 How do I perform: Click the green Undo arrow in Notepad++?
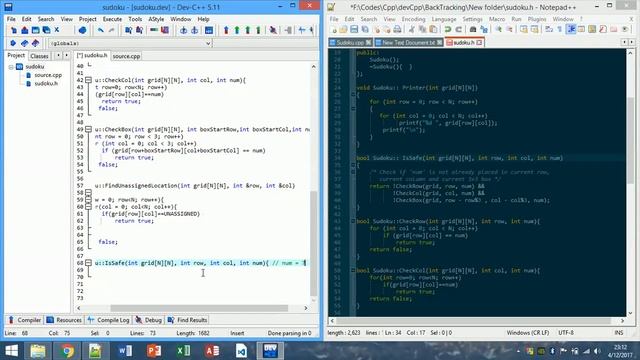coord(447,29)
